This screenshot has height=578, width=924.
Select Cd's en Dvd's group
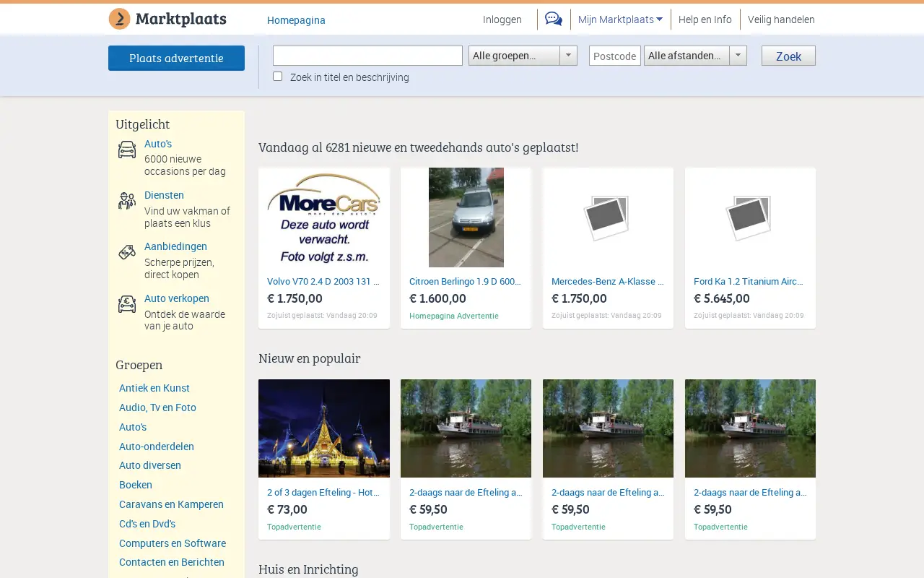tap(147, 524)
